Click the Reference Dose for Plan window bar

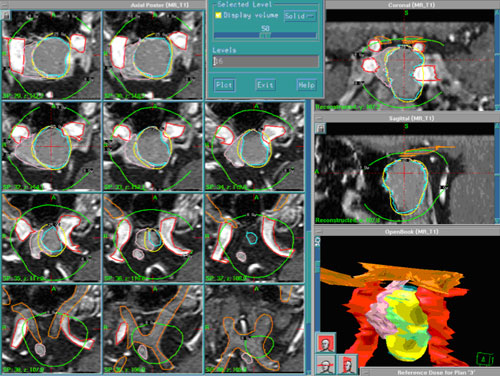point(430,372)
